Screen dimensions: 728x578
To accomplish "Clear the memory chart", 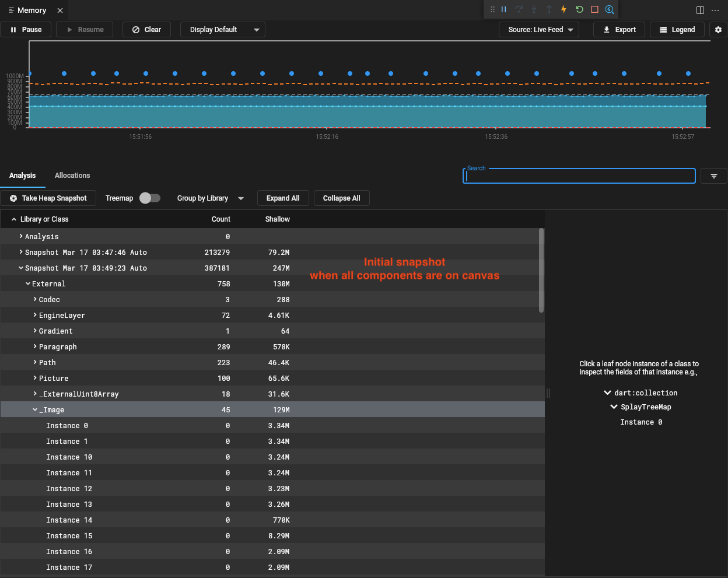I will pyautogui.click(x=146, y=30).
